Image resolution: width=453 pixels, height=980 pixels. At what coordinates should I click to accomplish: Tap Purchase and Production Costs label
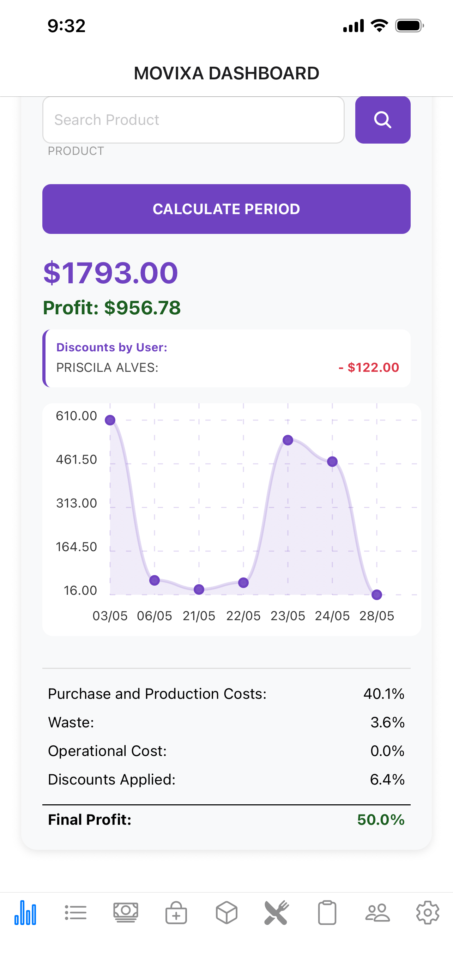click(157, 694)
